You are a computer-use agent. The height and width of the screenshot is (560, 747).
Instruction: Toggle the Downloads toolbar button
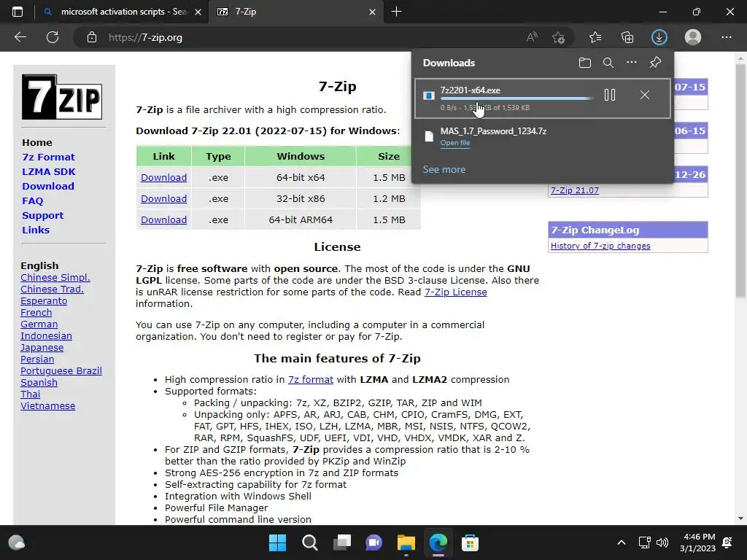point(659,37)
